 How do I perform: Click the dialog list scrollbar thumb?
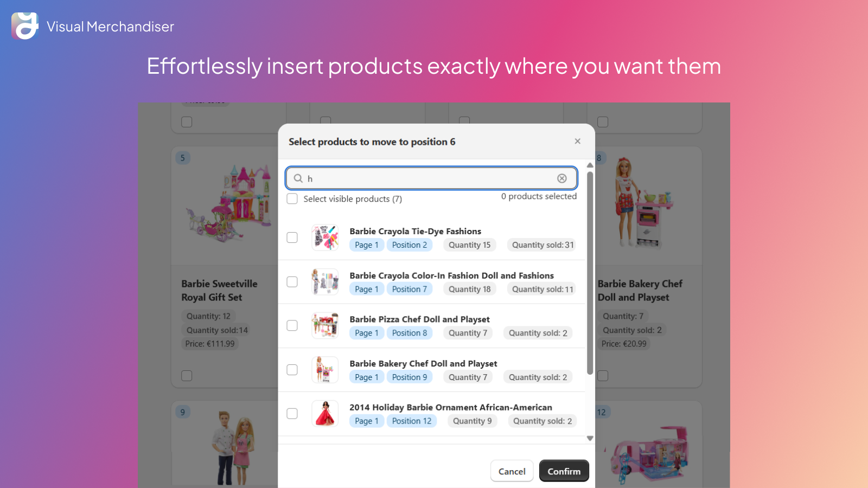[x=590, y=273]
